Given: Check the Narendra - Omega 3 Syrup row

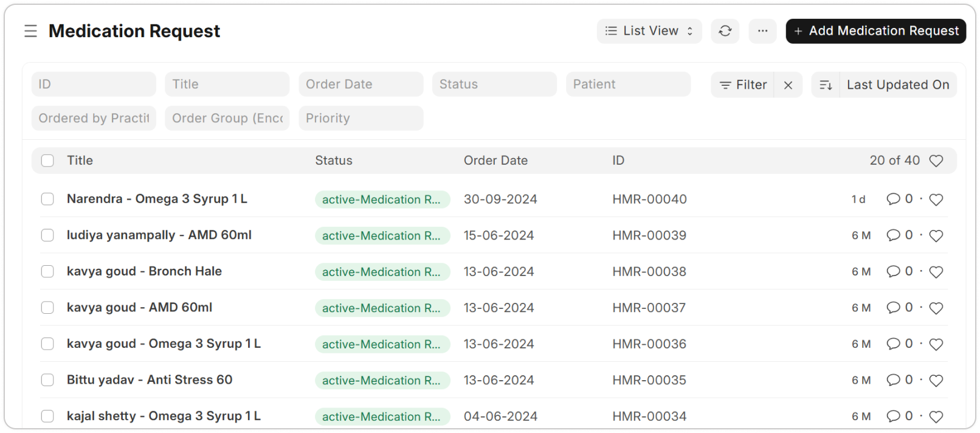Looking at the screenshot, I should pos(47,199).
